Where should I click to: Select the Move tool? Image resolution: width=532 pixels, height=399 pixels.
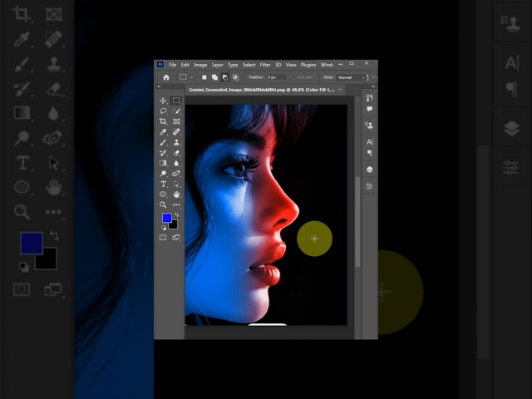[x=163, y=101]
